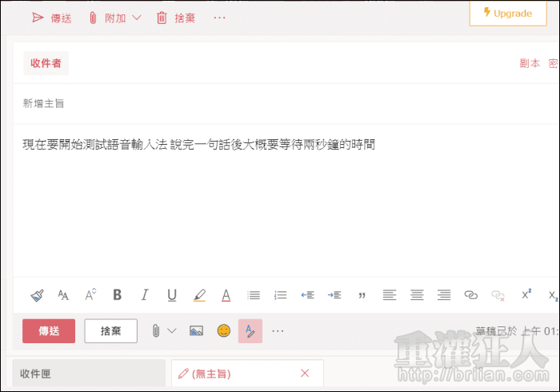Expand the bottom attach paperclip dropdown
This screenshot has width=560, height=392.
click(x=171, y=330)
